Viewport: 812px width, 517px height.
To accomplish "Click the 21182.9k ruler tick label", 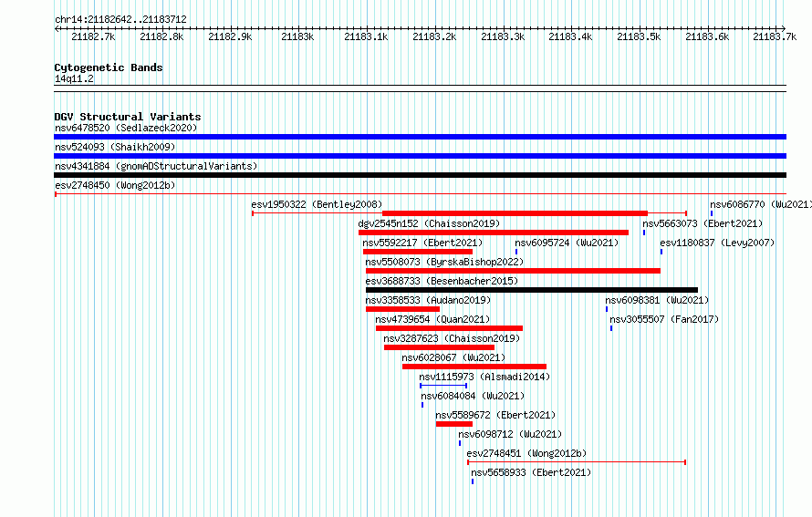I will tap(230, 36).
